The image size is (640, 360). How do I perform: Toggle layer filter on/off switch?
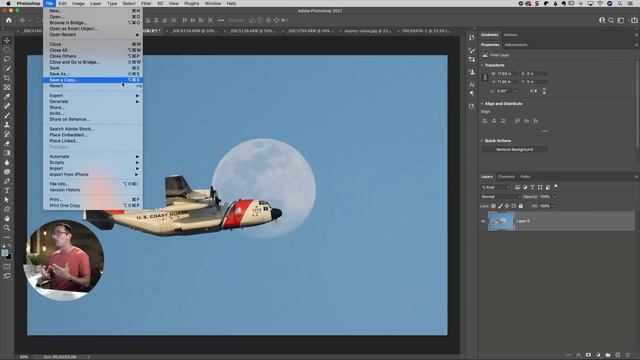tap(556, 187)
